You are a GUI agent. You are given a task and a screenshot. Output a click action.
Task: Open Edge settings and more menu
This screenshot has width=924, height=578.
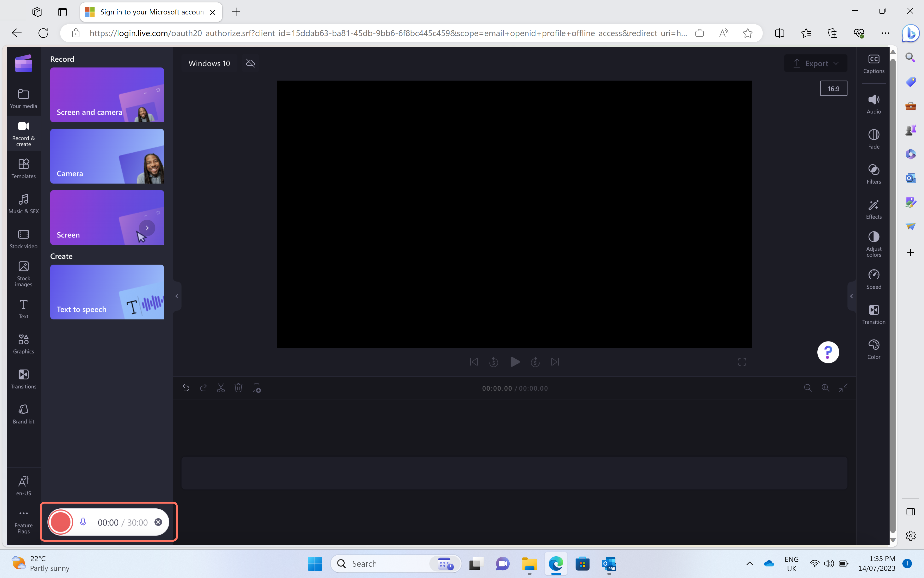[885, 33]
